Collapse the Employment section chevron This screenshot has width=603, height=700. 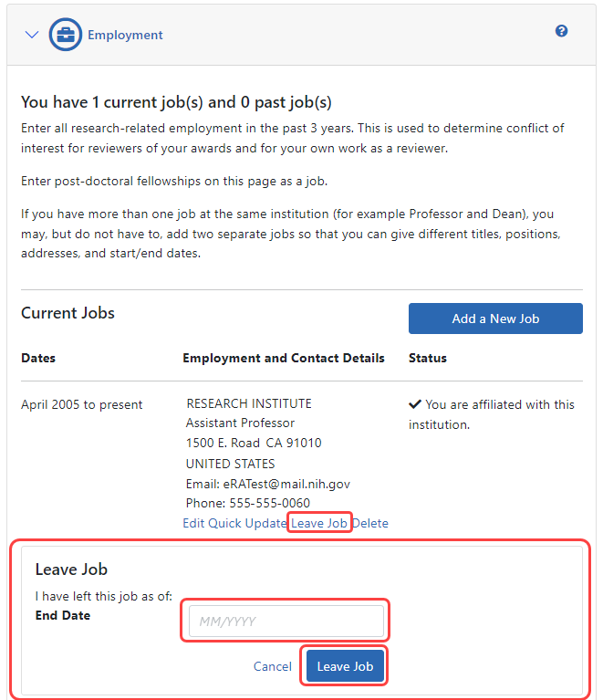click(x=32, y=35)
